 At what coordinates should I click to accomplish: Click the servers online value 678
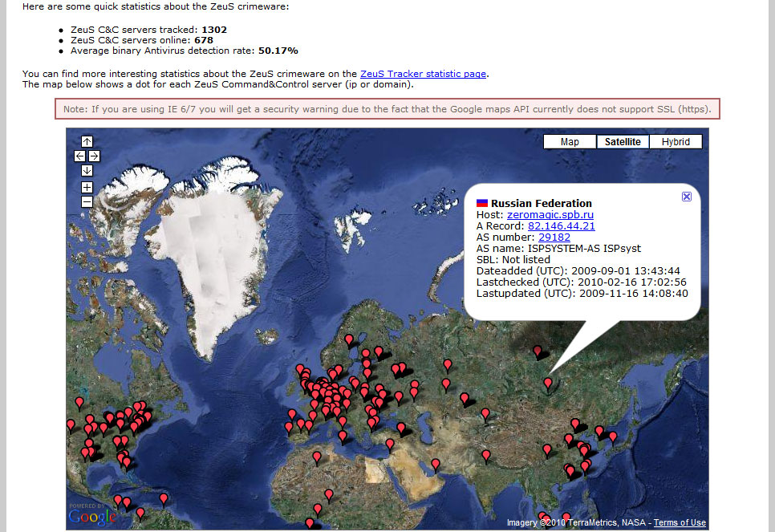point(204,40)
